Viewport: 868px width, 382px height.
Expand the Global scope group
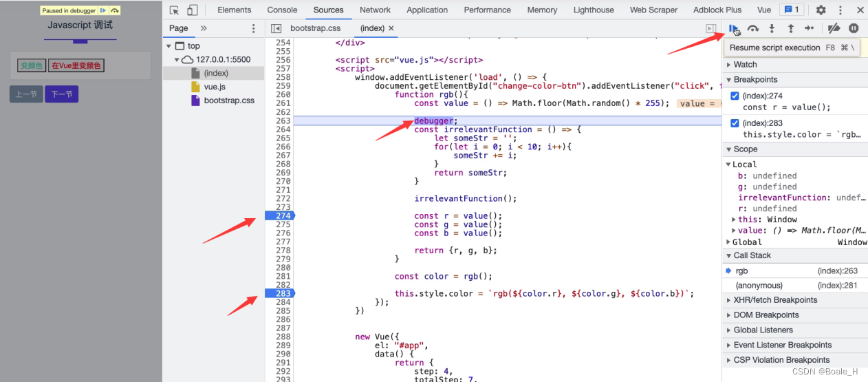[x=729, y=242]
